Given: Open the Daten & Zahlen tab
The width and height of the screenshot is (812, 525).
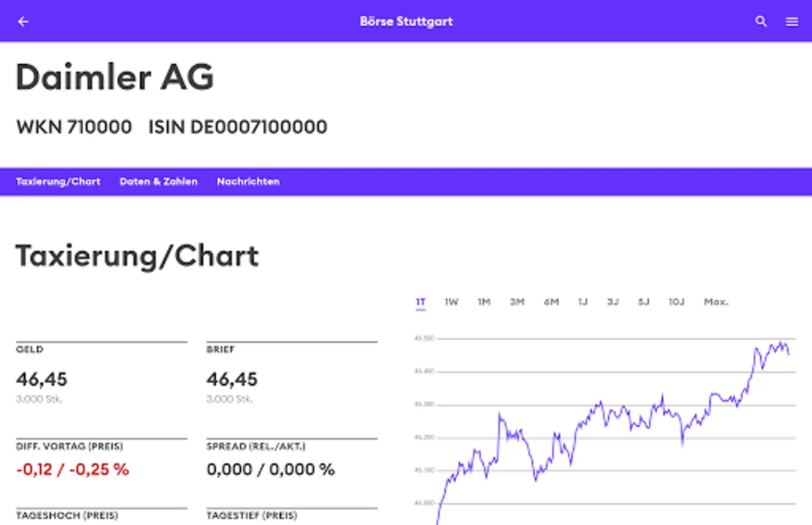Looking at the screenshot, I should 159,181.
